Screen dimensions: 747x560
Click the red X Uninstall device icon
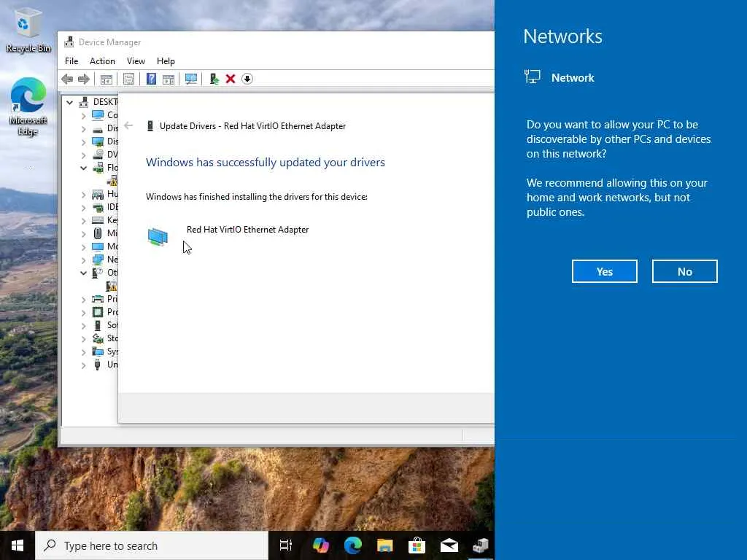pos(231,79)
